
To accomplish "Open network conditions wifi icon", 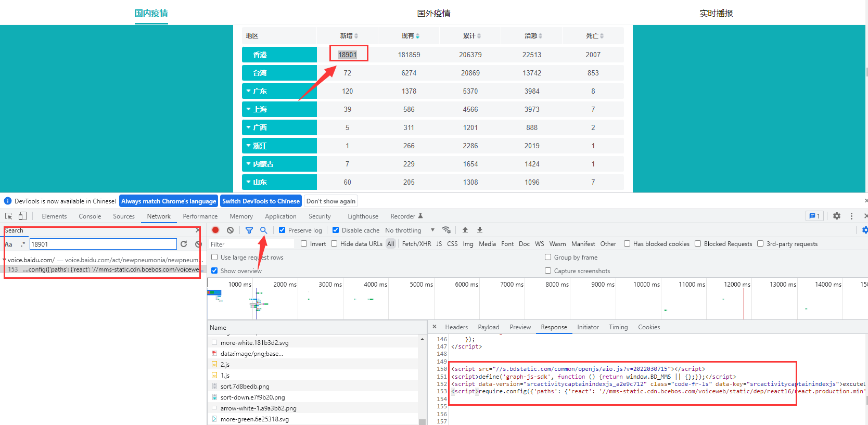I will point(446,230).
